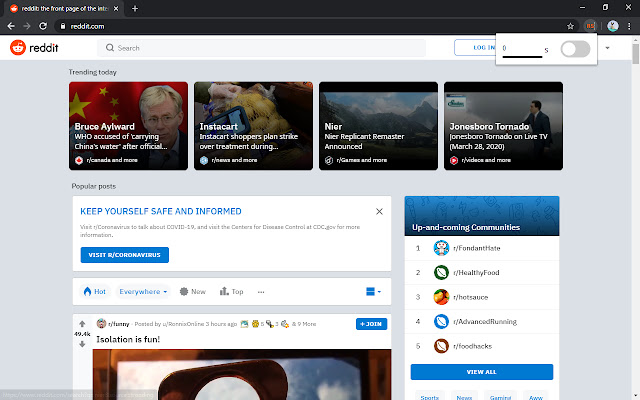Click the site lock icon beside reddit.com
Image resolution: width=640 pixels, height=400 pixels.
tap(62, 26)
